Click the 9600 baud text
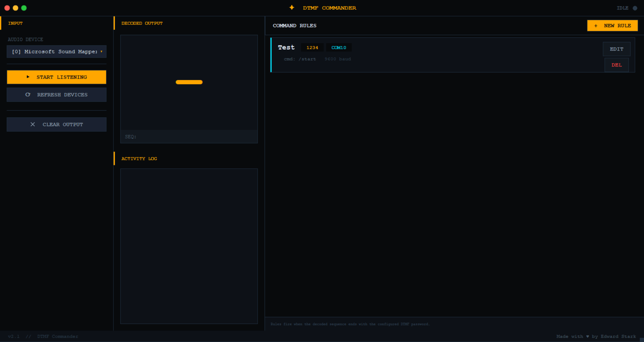644x342 pixels. coord(338,59)
